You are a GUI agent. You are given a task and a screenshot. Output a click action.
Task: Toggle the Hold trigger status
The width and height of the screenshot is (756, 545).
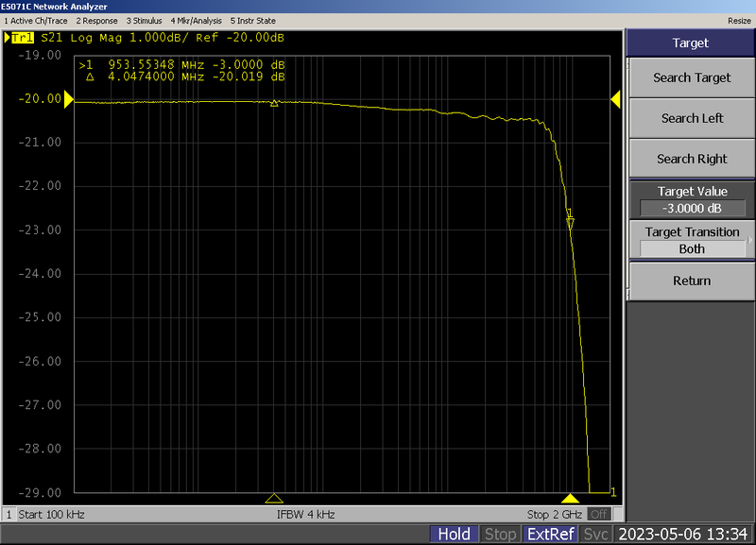click(454, 534)
